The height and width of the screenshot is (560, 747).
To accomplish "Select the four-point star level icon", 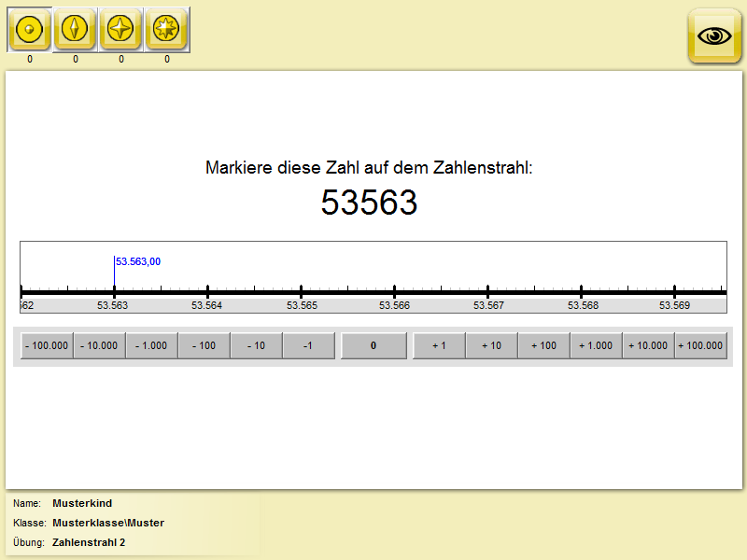I will (x=120, y=30).
